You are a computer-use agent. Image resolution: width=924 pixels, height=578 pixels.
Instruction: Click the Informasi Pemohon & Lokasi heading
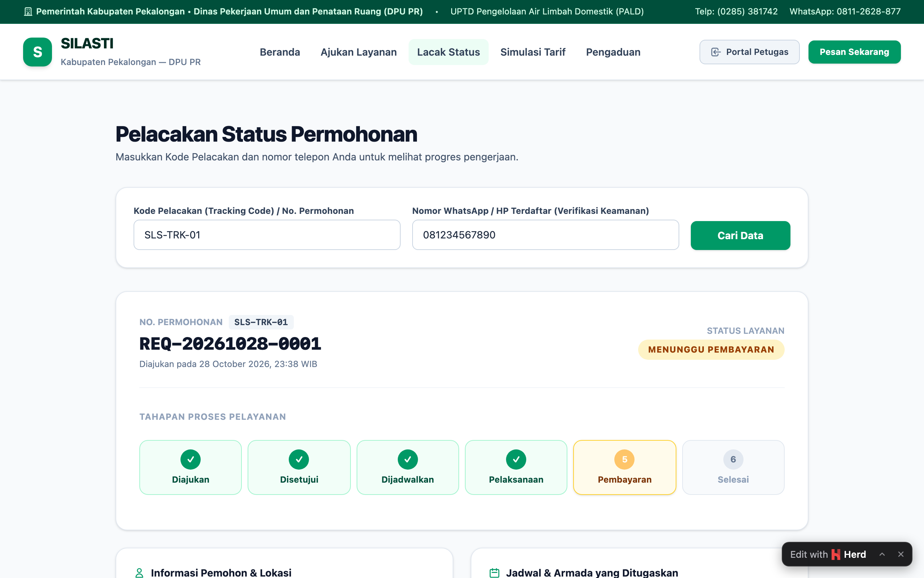pyautogui.click(x=221, y=573)
